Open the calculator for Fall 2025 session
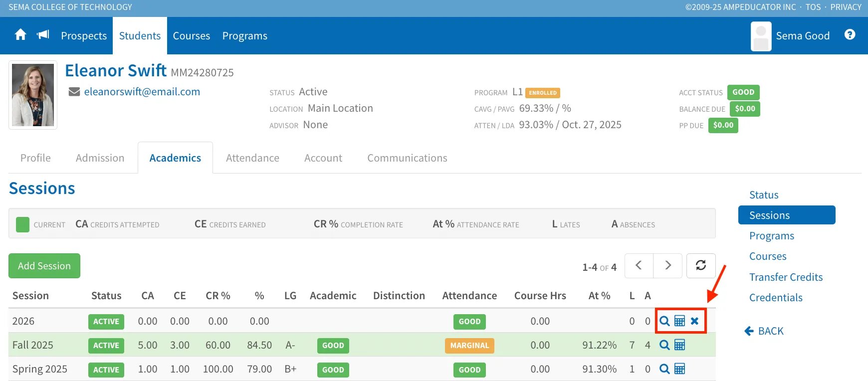This screenshot has height=381, width=868. pyautogui.click(x=679, y=345)
